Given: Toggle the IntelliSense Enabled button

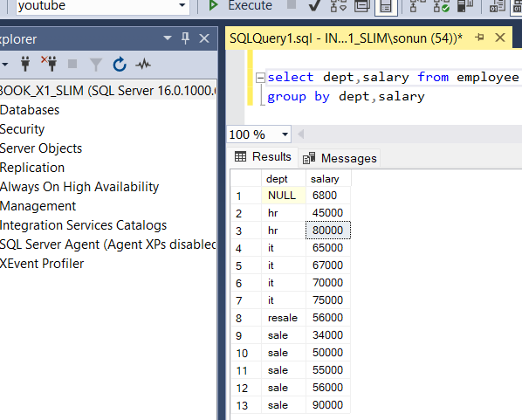Looking at the screenshot, I should pos(386,6).
